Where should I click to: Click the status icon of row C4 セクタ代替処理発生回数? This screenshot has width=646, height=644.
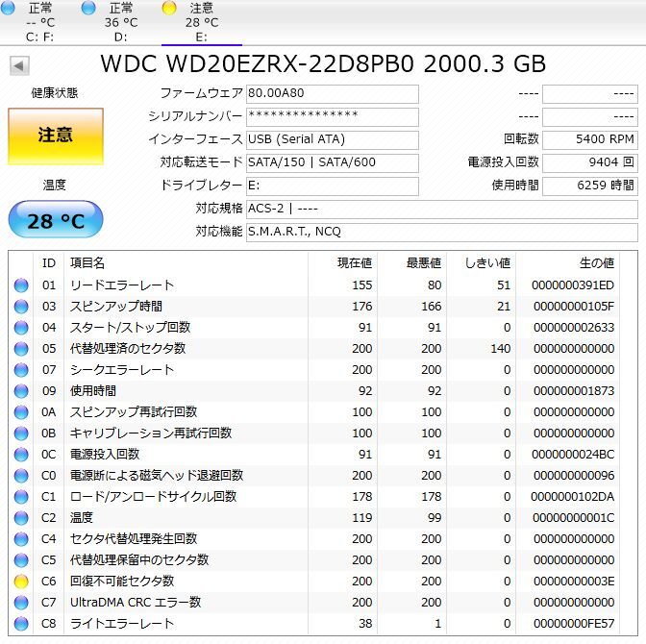click(x=21, y=539)
